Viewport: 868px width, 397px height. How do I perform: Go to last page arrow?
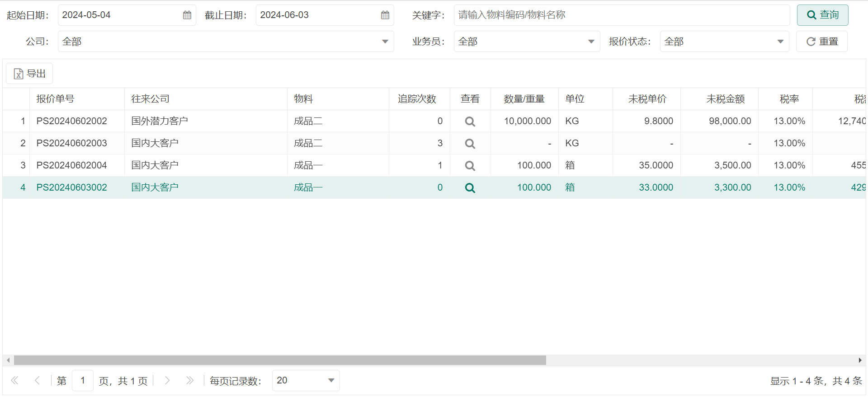[190, 380]
